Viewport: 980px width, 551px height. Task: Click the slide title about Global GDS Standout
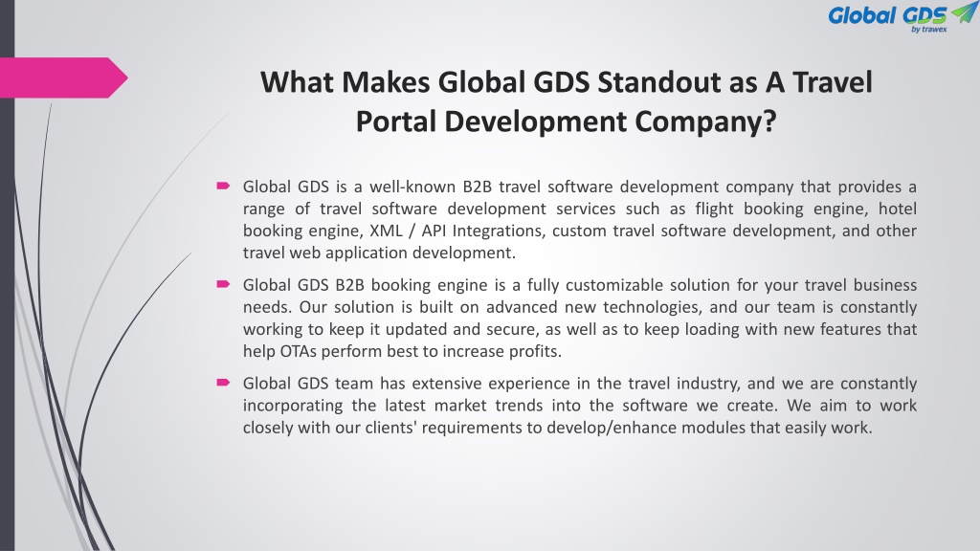click(566, 101)
